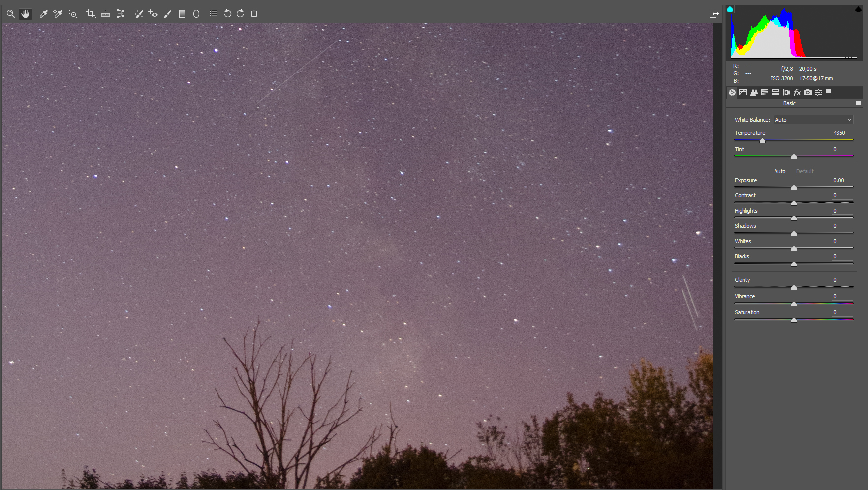The height and width of the screenshot is (490, 868).
Task: Toggle highlight clipping warning in histogram
Action: (858, 9)
